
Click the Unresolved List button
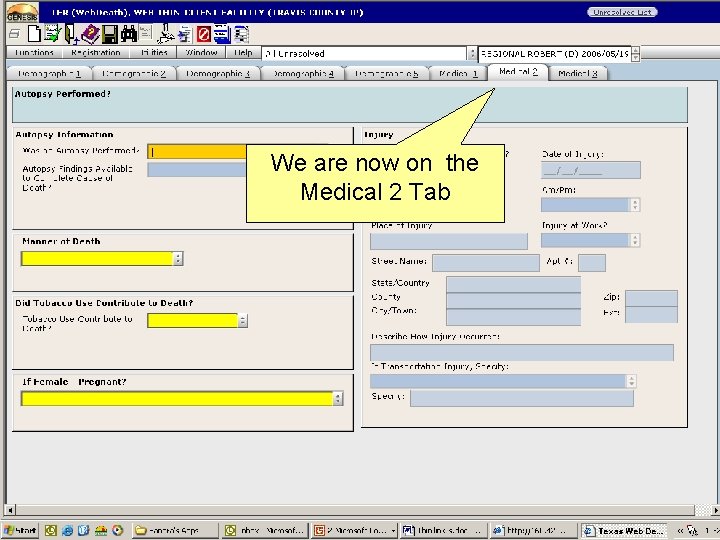tap(622, 12)
